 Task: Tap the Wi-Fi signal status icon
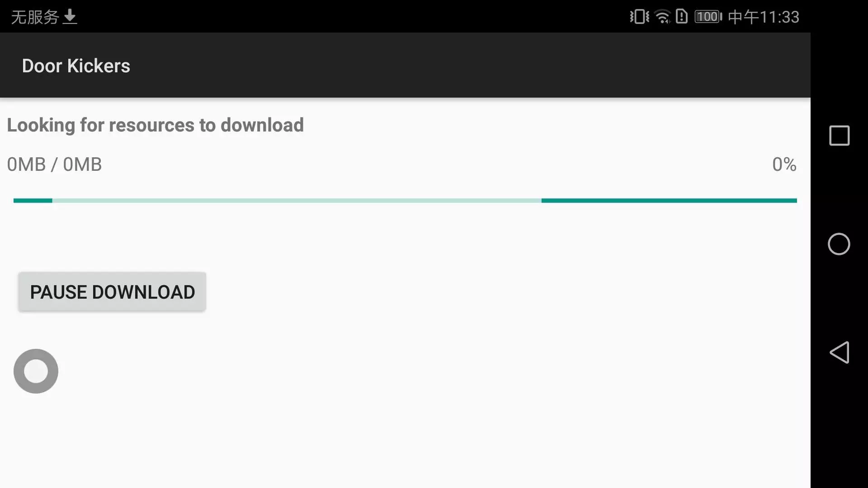click(663, 17)
